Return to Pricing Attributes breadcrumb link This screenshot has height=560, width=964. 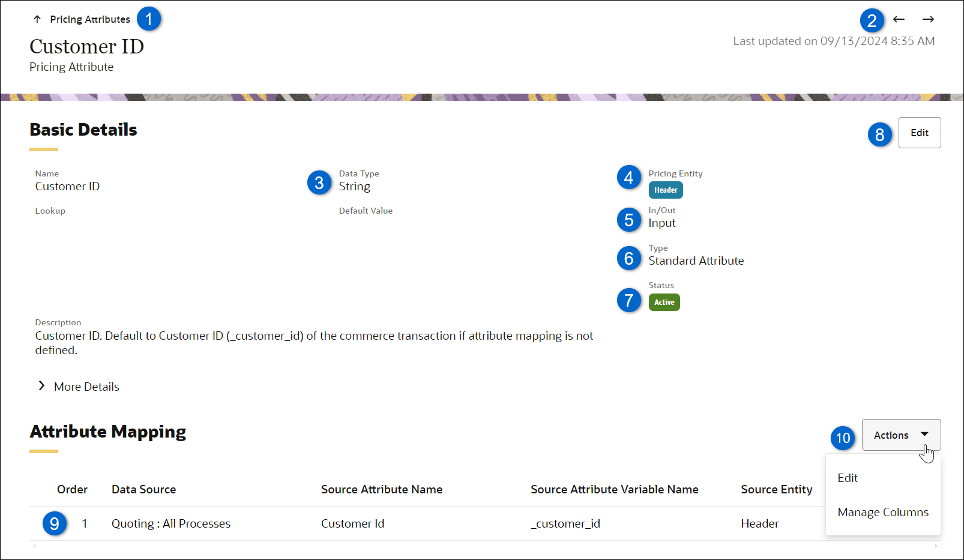pos(90,19)
